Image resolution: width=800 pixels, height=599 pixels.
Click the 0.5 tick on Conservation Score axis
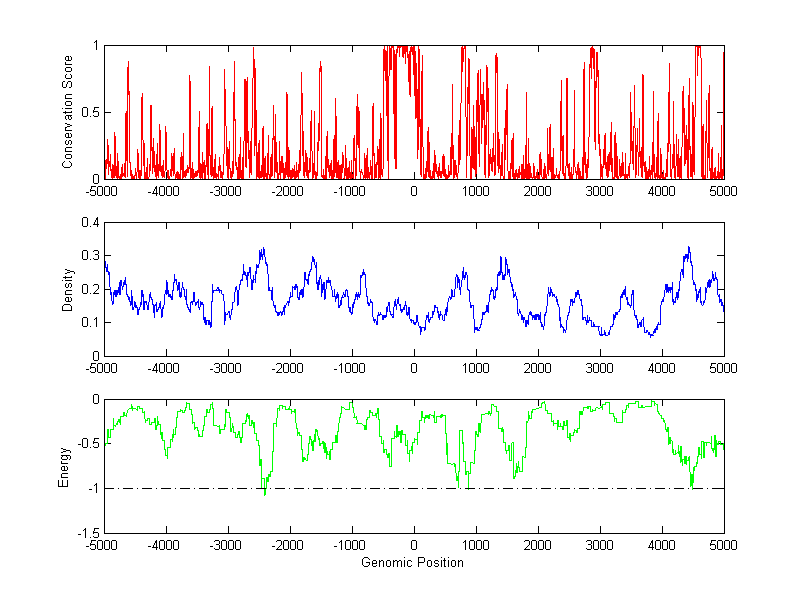[90, 112]
